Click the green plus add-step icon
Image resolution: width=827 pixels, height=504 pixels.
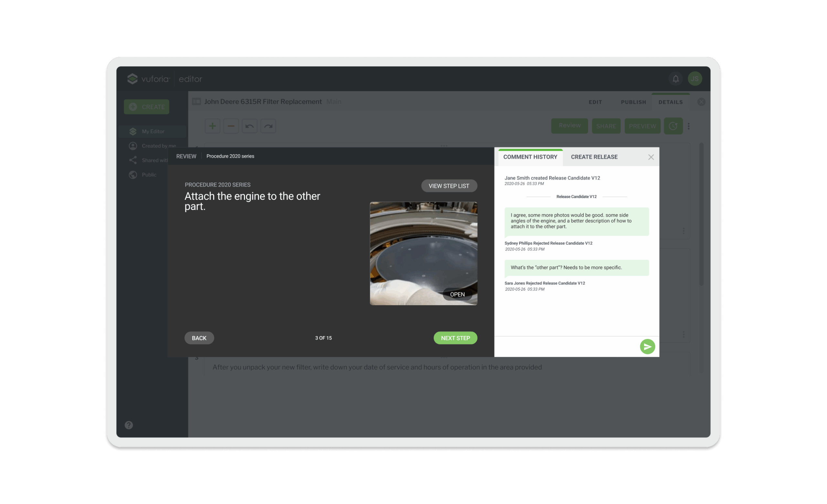click(x=213, y=126)
